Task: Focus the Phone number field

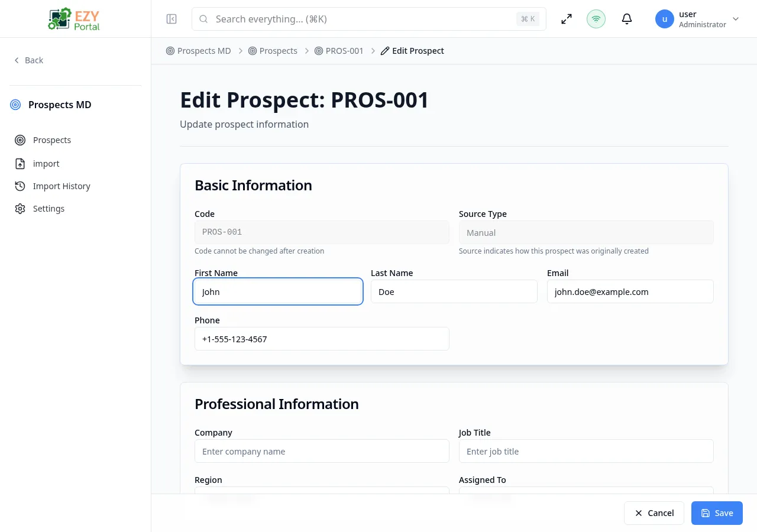Action: click(x=322, y=339)
